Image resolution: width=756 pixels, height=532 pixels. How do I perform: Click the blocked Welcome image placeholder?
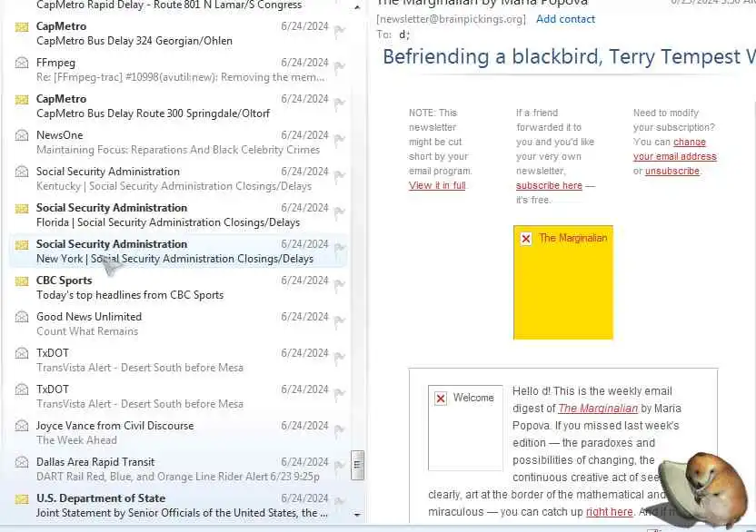coord(465,428)
